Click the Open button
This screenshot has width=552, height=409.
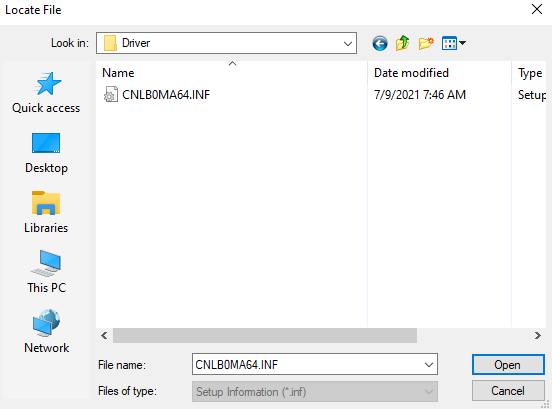pyautogui.click(x=508, y=365)
